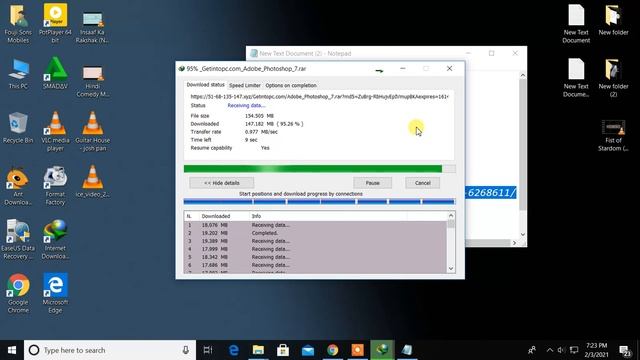
Task: Select connection 3 row with 19.389 MB
Action: (x=316, y=241)
